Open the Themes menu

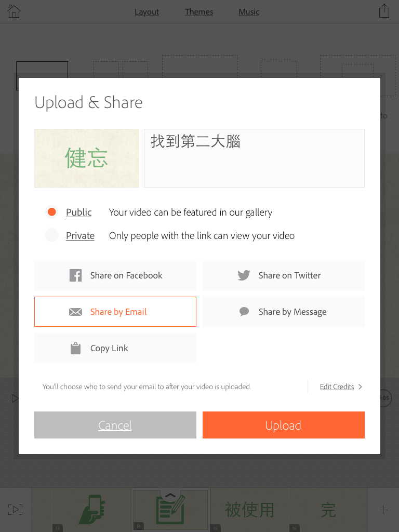[199, 12]
